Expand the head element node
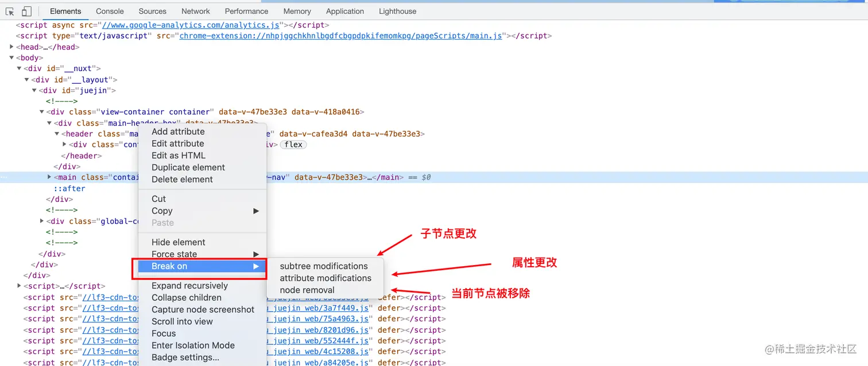 [12, 47]
